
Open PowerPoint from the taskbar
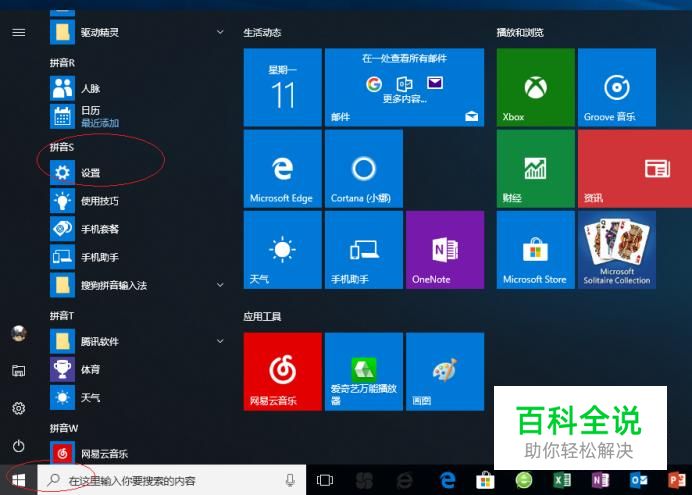[x=677, y=480]
